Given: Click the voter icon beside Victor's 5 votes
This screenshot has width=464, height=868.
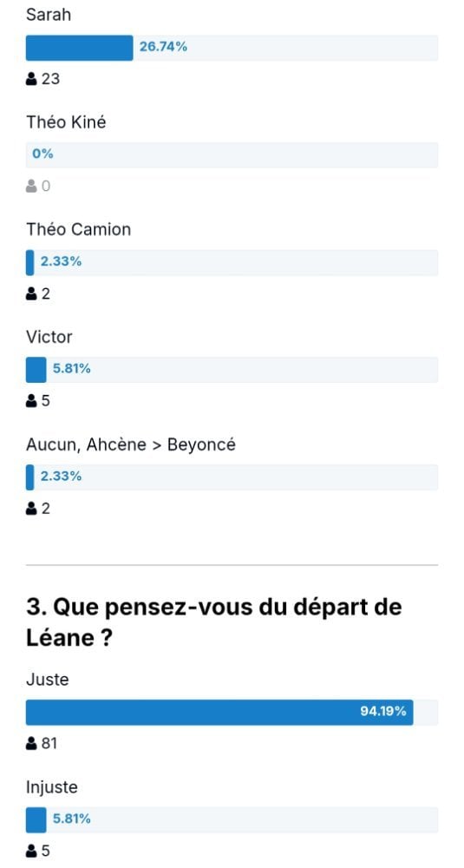Looking at the screenshot, I should (x=31, y=401).
